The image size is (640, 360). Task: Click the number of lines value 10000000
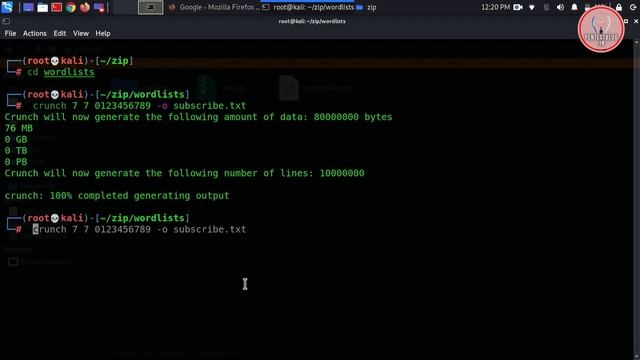pos(342,173)
